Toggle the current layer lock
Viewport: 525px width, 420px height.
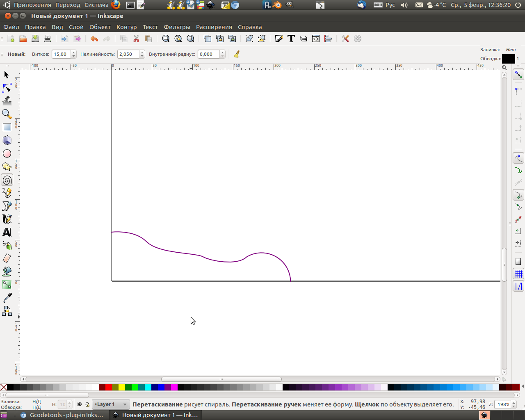[x=87, y=404]
